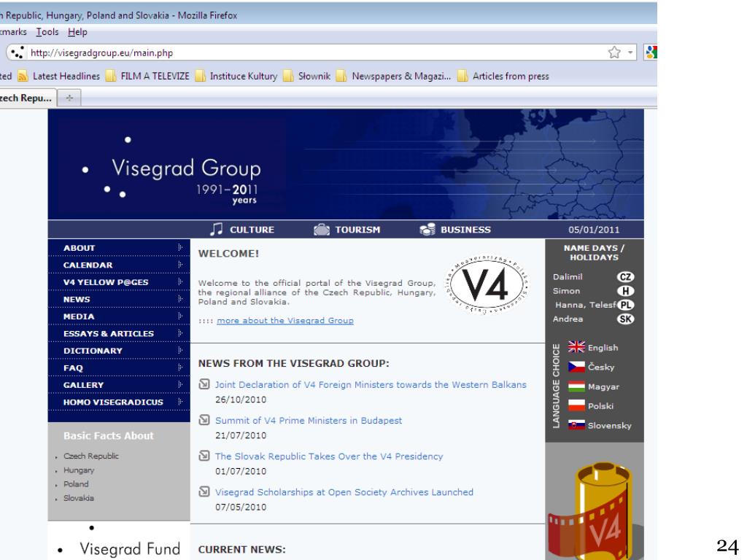The width and height of the screenshot is (747, 560).
Task: Expand the GALLERY menu arrow
Action: (x=180, y=385)
